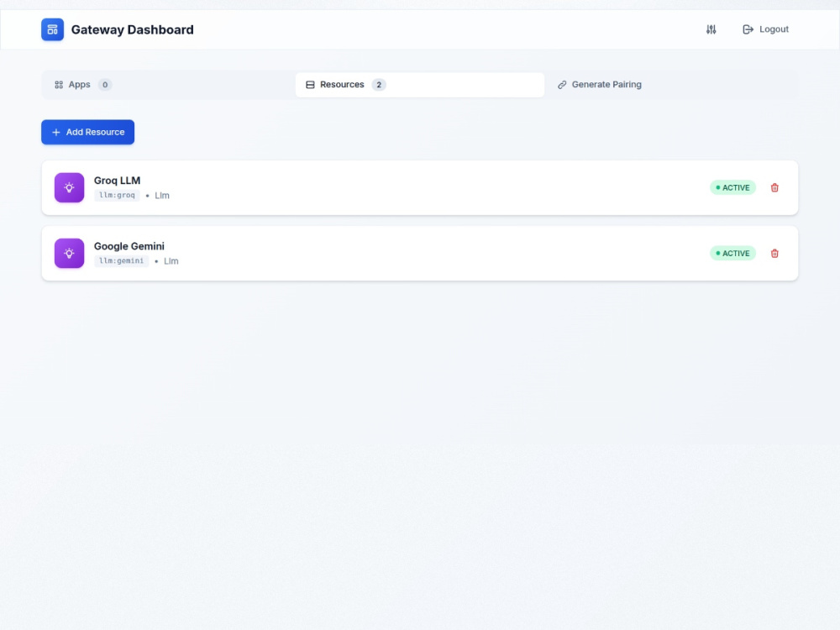This screenshot has width=840, height=630.
Task: Click the Google Gemini lightbulb icon
Action: (x=69, y=254)
